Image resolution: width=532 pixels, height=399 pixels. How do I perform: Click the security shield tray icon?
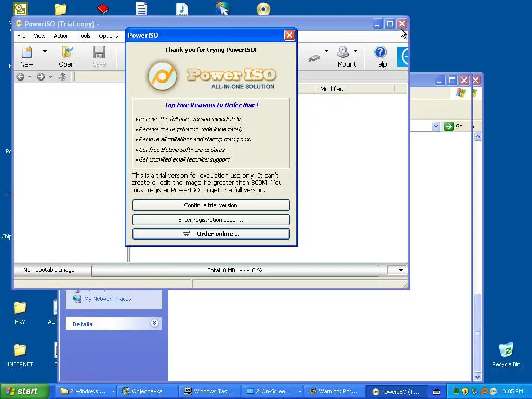[465, 391]
